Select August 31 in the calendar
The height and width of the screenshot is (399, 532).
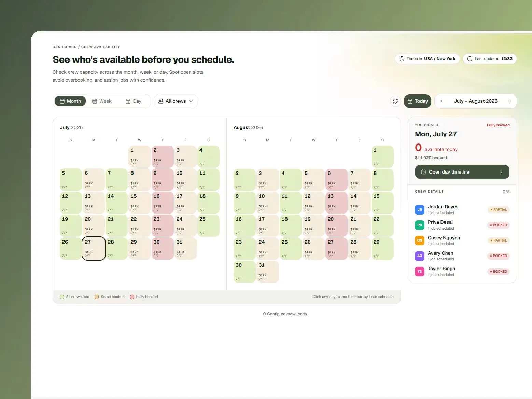click(268, 272)
